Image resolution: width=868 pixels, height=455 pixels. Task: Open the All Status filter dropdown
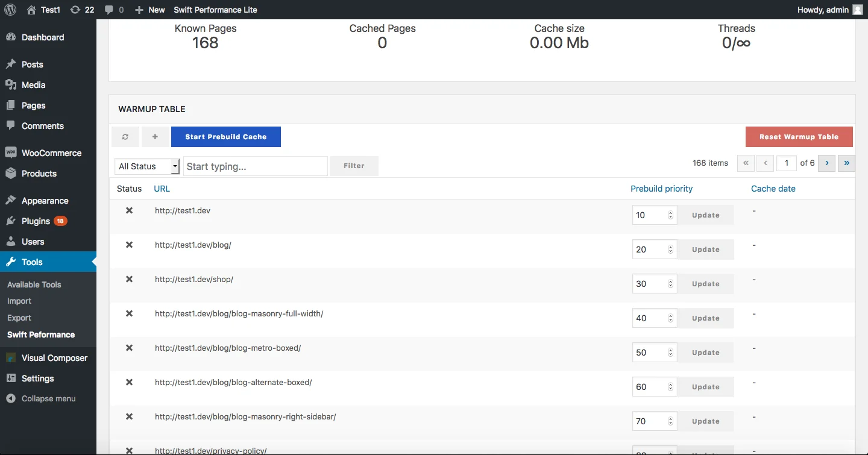(x=146, y=166)
